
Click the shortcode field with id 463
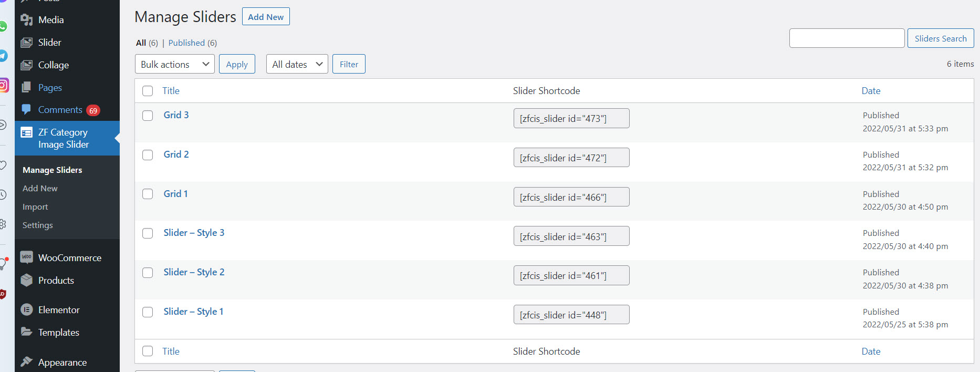point(571,236)
